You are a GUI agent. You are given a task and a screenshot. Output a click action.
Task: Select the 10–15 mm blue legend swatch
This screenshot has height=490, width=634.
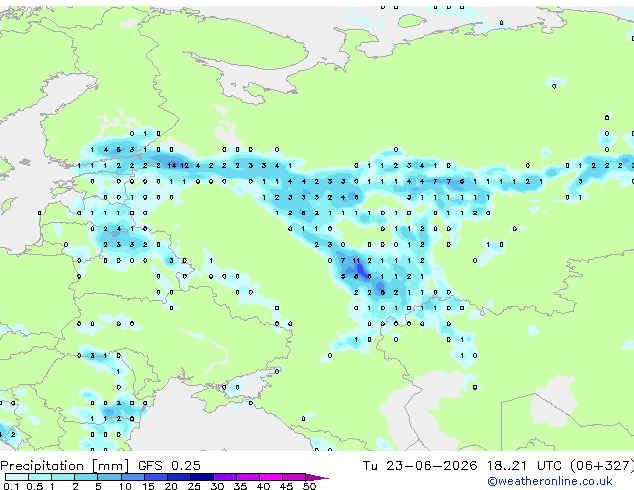(132, 477)
